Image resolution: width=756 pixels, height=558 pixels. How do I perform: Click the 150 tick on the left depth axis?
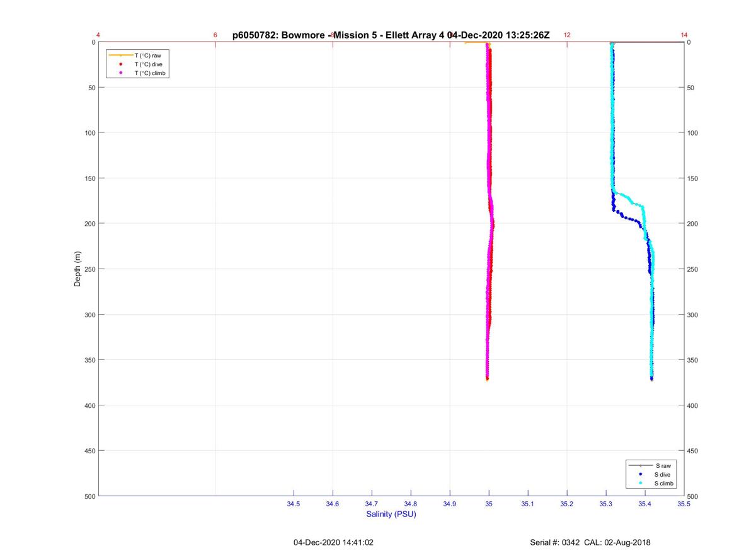pyautogui.click(x=89, y=178)
